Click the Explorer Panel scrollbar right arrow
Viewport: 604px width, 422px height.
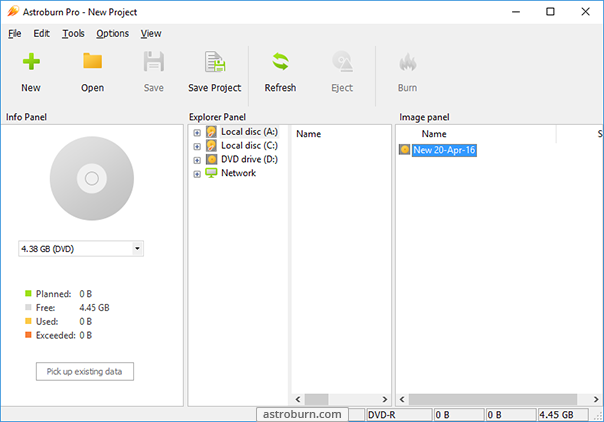[x=384, y=399]
